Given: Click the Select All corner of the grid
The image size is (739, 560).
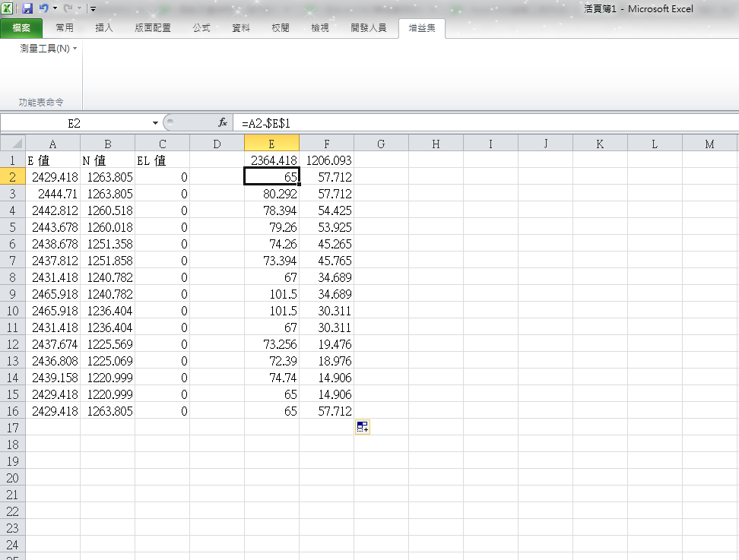Looking at the screenshot, I should [12, 144].
